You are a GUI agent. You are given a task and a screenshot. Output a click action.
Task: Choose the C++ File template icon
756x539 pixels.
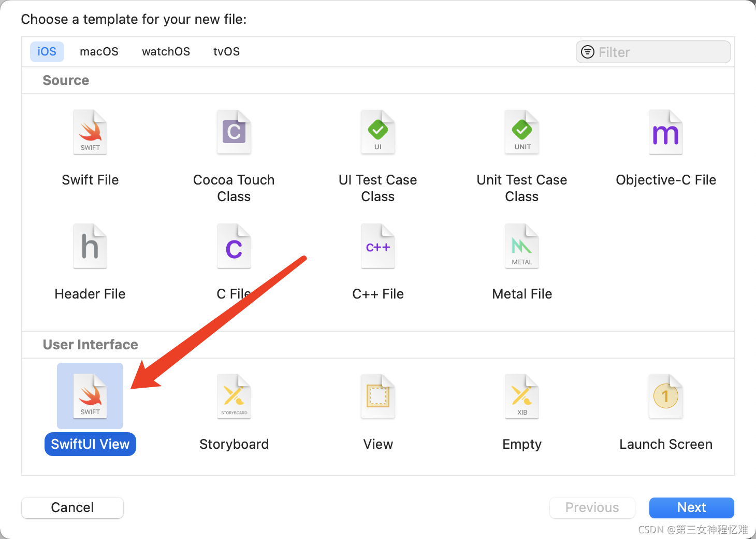coord(378,246)
